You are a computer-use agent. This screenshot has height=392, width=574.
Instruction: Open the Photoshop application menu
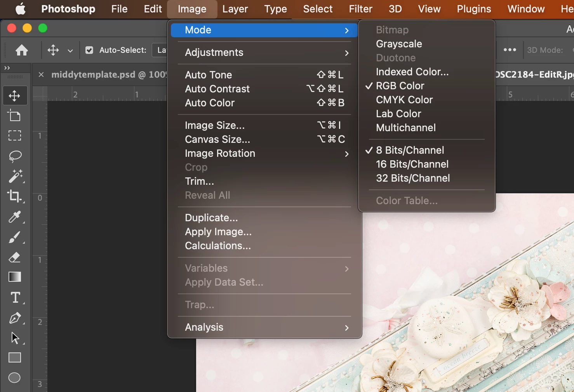(x=68, y=9)
